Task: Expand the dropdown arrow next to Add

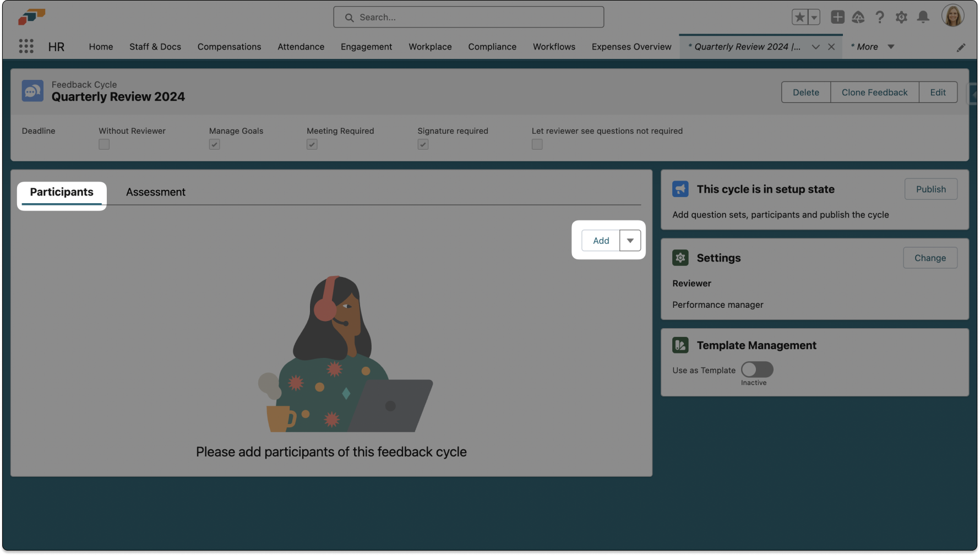Action: pyautogui.click(x=630, y=241)
